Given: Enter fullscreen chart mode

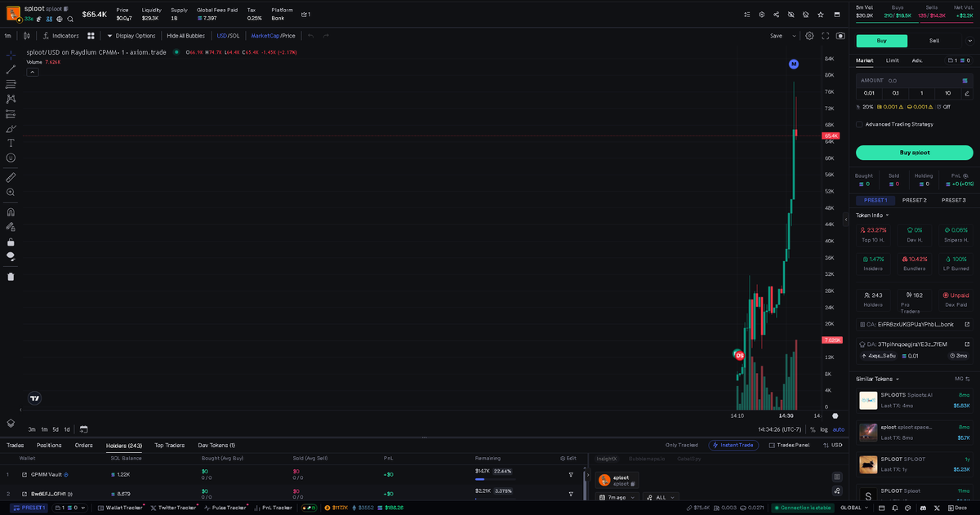Looking at the screenshot, I should [826, 36].
